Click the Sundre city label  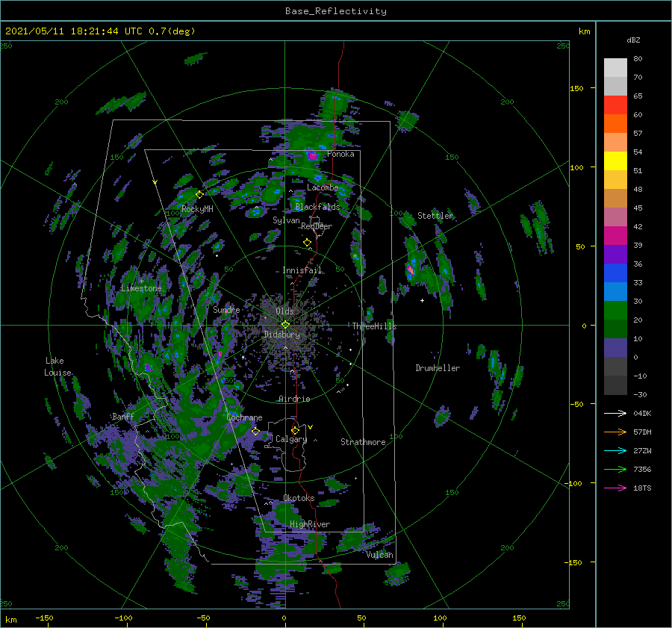[x=226, y=309]
